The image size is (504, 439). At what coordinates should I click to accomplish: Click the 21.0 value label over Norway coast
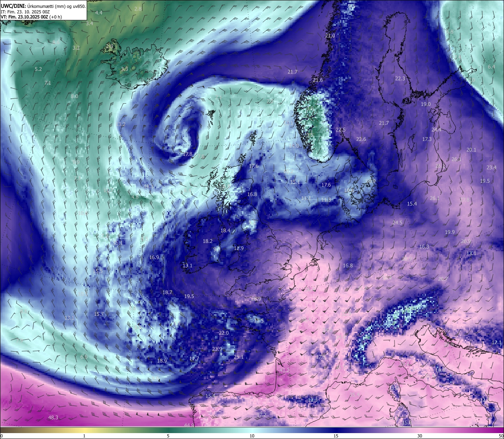(330, 36)
